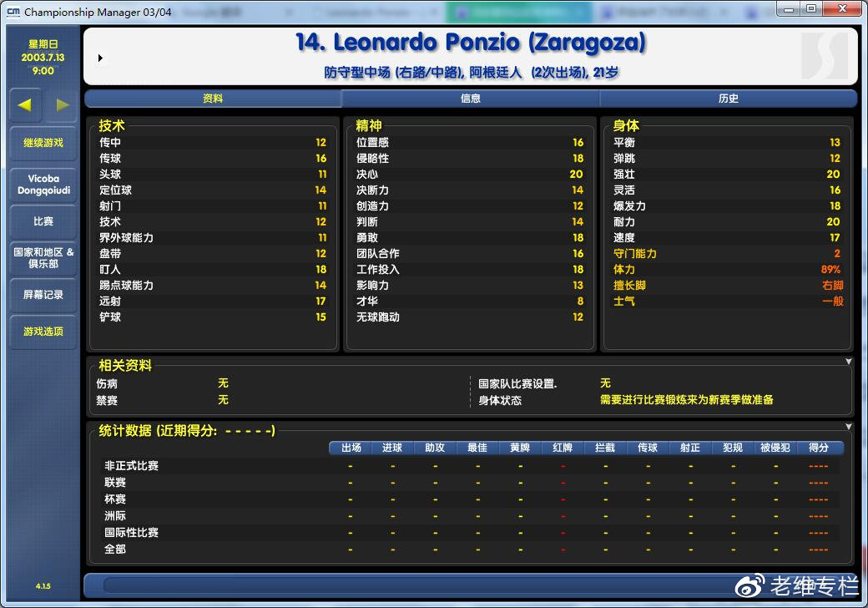Screen dimensions: 868x608
Task: Click the club logo thumbnail at top right
Action: pyautogui.click(x=825, y=55)
